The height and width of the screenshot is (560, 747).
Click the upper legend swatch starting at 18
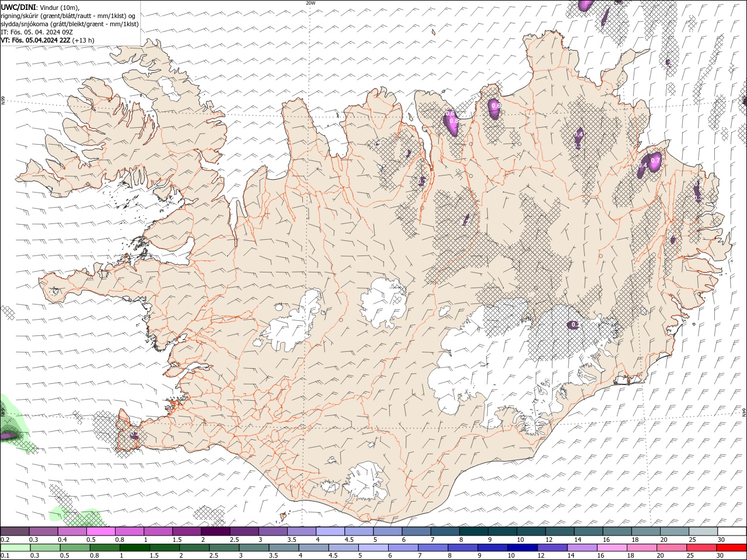tap(645, 531)
